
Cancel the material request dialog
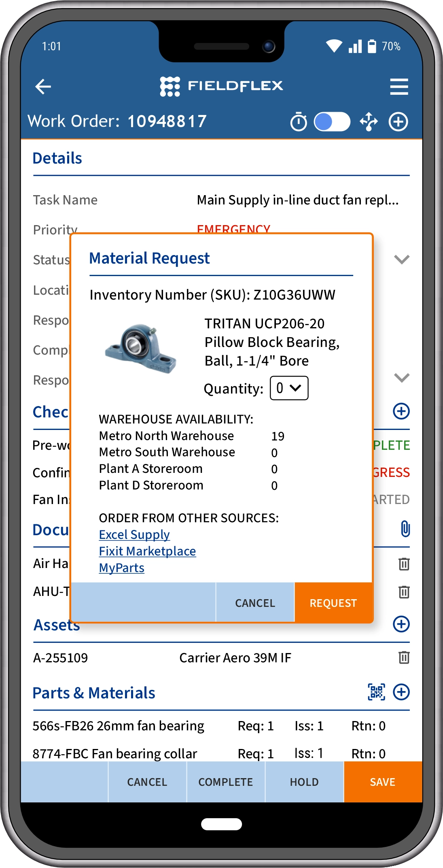click(255, 603)
